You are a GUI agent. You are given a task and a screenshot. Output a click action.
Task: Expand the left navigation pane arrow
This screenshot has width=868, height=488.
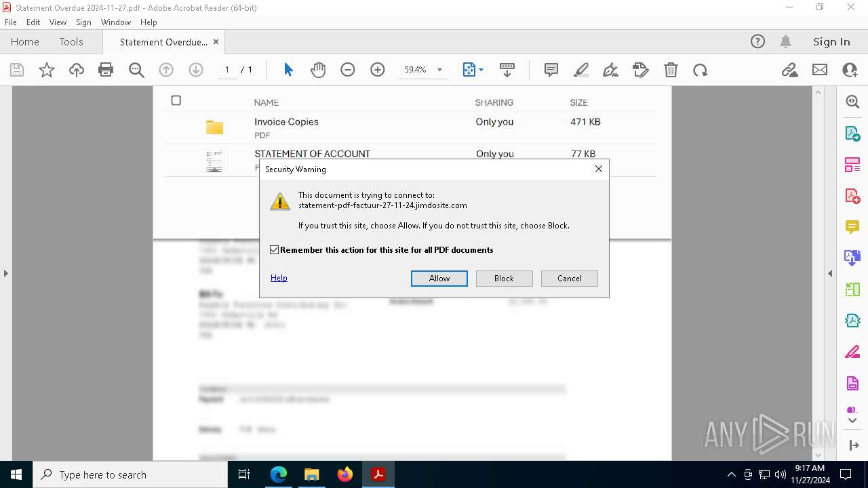point(6,274)
